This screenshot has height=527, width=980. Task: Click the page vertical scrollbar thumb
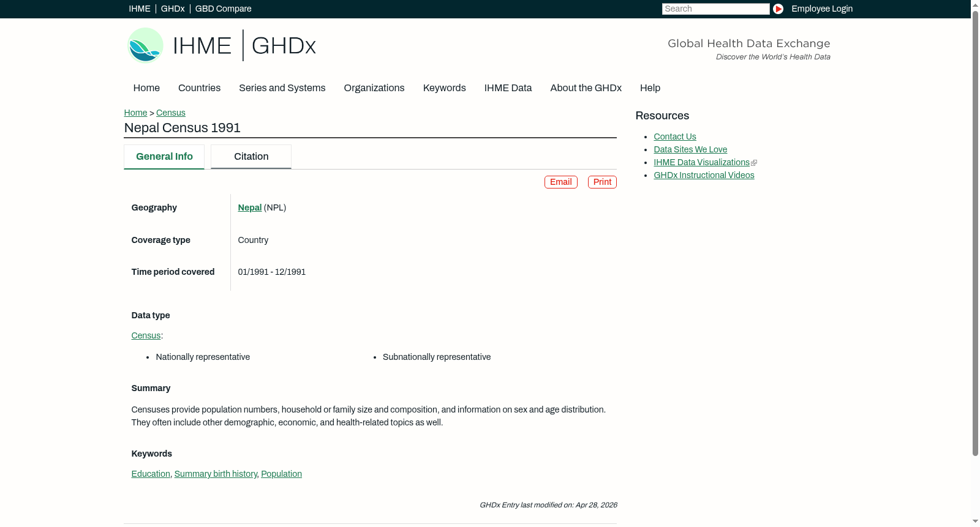tap(975, 233)
